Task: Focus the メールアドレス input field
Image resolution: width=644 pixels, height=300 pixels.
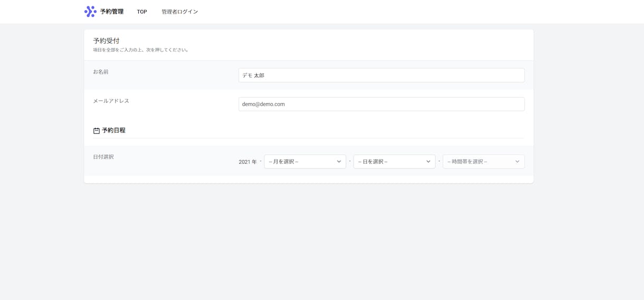Action: 382,104
